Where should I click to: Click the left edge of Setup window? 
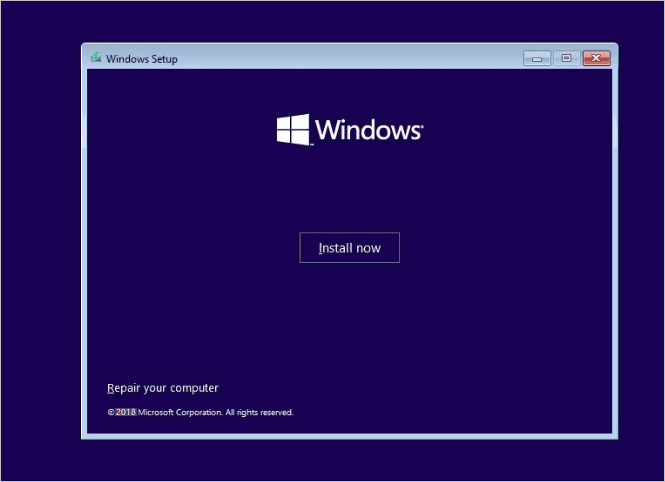coord(84,250)
